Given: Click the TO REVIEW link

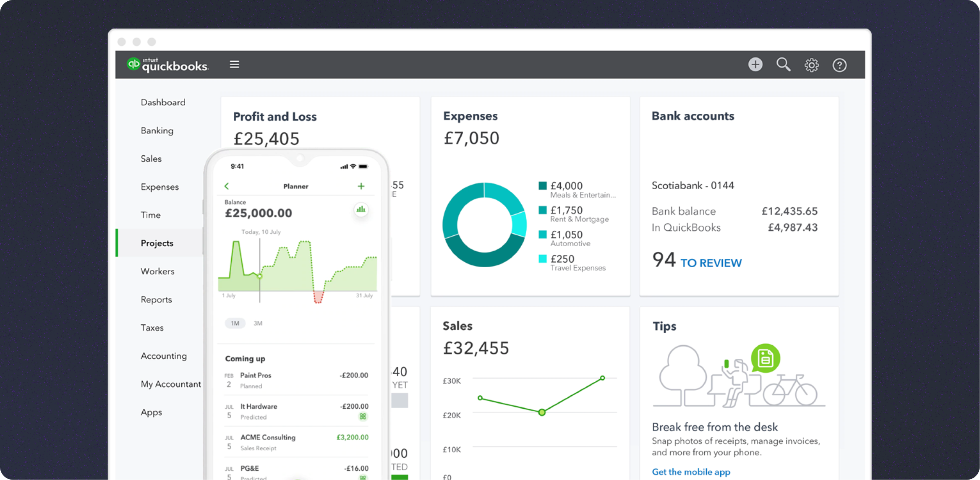Looking at the screenshot, I should (711, 263).
